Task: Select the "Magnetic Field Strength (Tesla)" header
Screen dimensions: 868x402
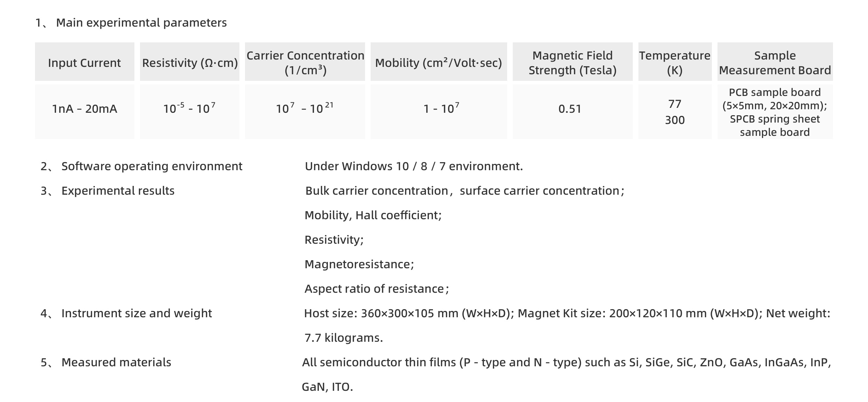Action: click(572, 63)
